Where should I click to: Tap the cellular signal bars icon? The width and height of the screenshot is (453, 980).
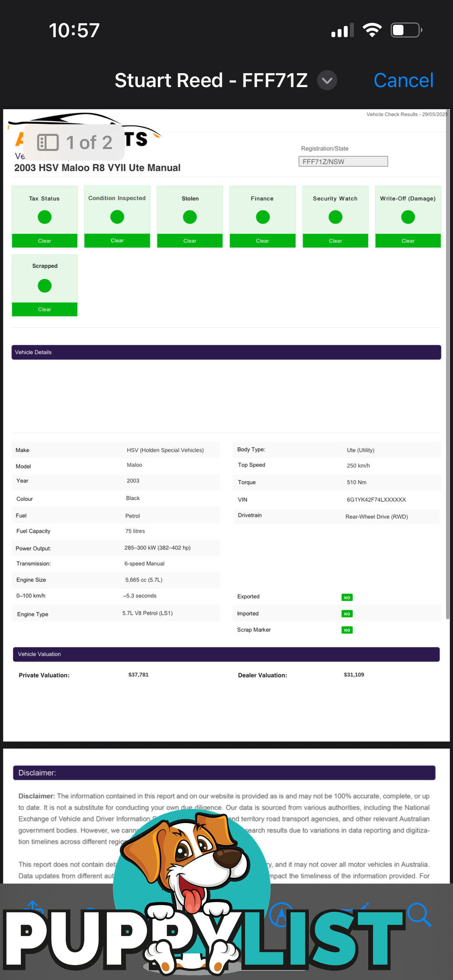[x=343, y=30]
